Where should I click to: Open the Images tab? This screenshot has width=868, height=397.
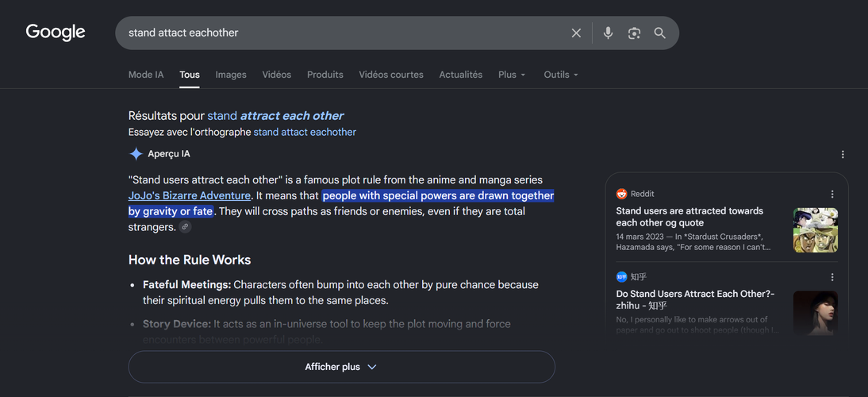click(231, 74)
